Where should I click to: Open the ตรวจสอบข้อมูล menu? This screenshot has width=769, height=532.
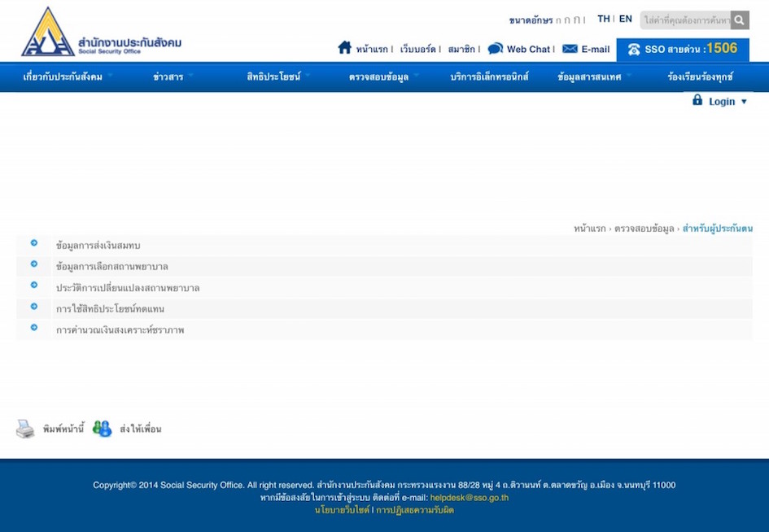378,77
